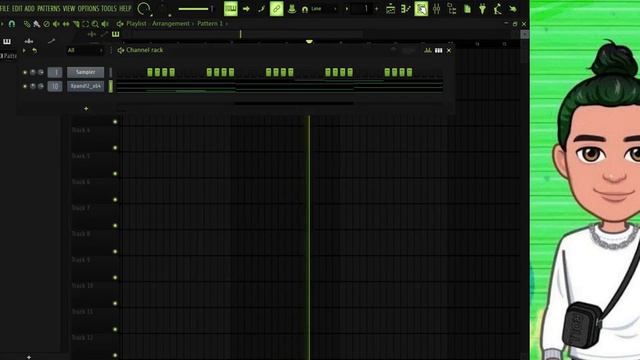Image resolution: width=640 pixels, height=360 pixels.
Task: Click piano-keys icon under the playlist toolbar
Action: click(116, 34)
